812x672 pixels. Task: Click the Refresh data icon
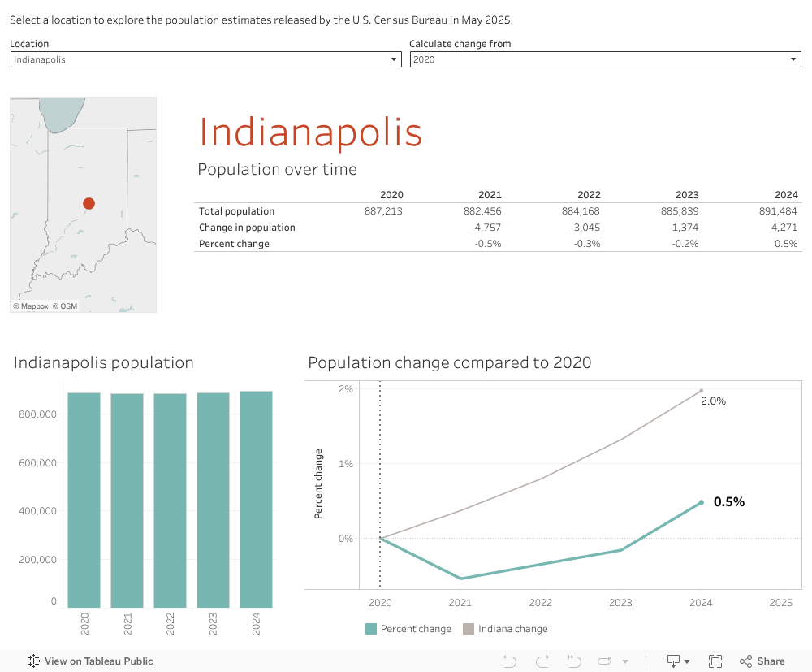click(x=605, y=661)
